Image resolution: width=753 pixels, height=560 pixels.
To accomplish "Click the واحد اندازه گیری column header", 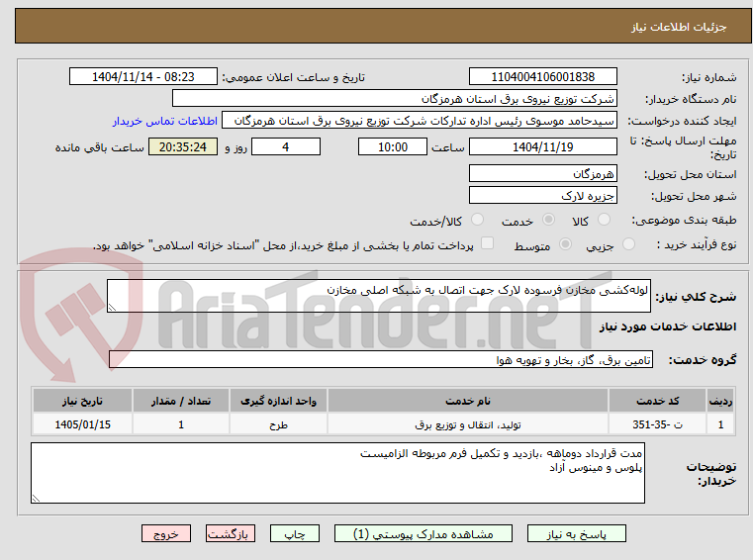I will (x=278, y=401).
